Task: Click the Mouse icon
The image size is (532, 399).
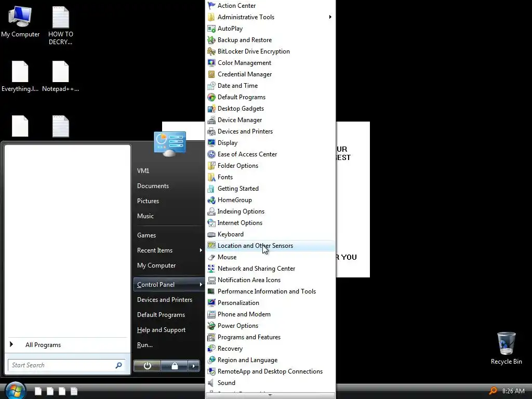Action: tap(211, 257)
